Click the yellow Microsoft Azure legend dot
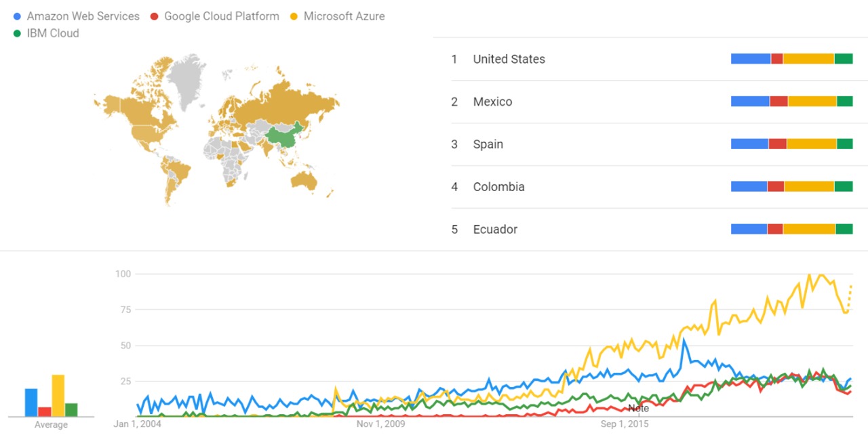Screen dimensions: 868x448 pyautogui.click(x=294, y=16)
